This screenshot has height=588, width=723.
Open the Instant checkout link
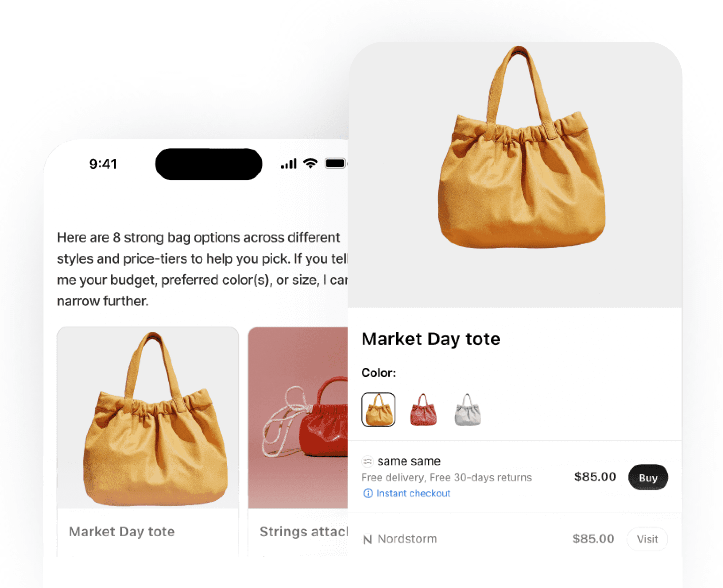coord(413,493)
